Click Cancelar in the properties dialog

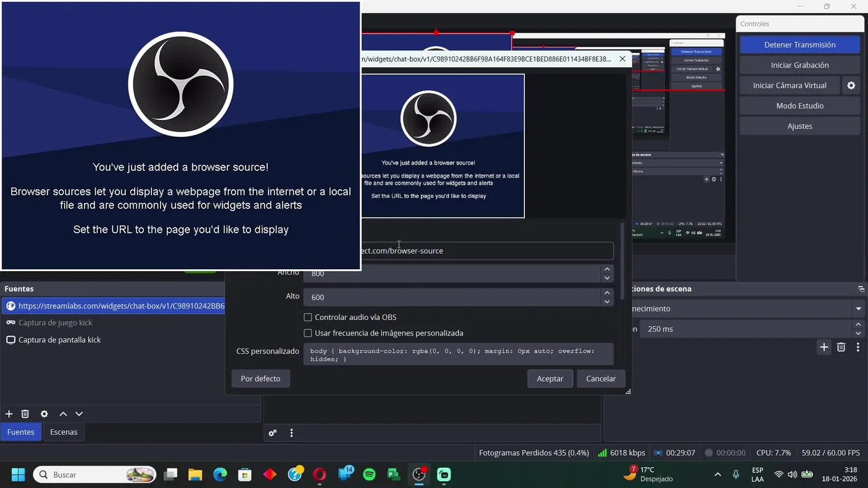601,379
